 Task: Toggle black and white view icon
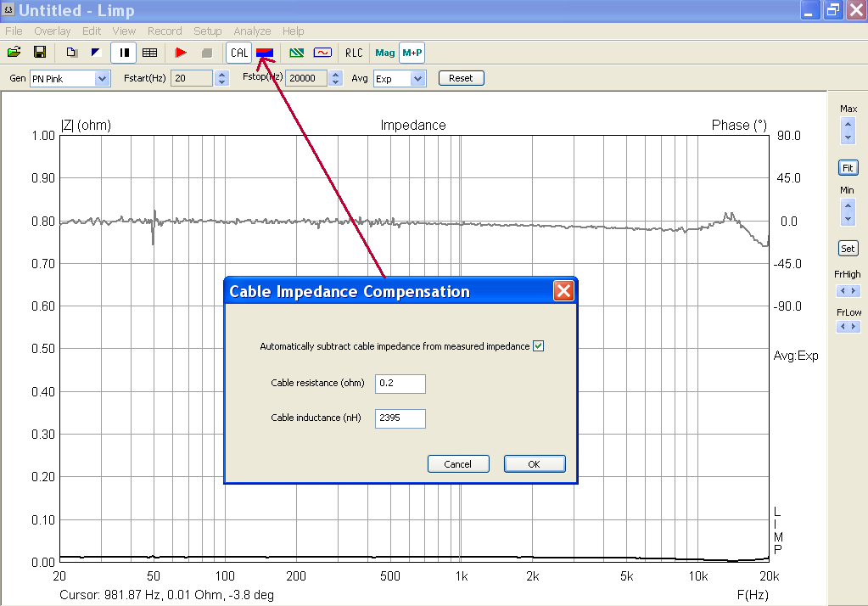pos(97,52)
